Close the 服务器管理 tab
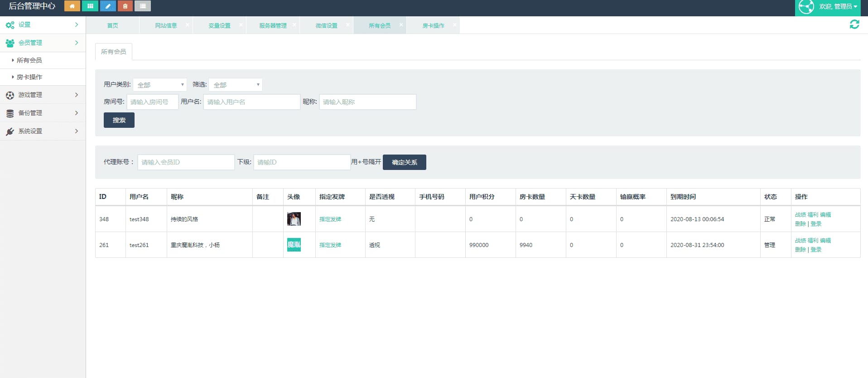Image resolution: width=868 pixels, height=378 pixels. [294, 25]
